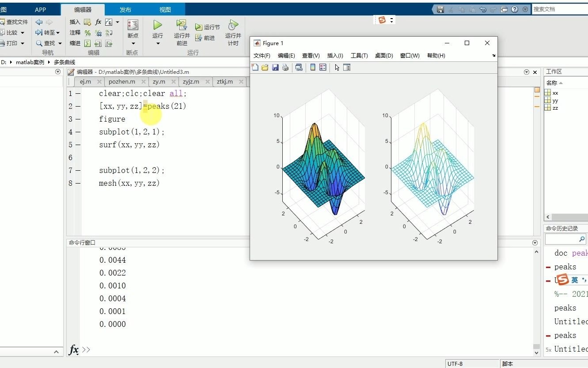Image resolution: width=588 pixels, height=368 pixels.
Task: Click the green Run (运行) arrow icon
Action: (158, 25)
